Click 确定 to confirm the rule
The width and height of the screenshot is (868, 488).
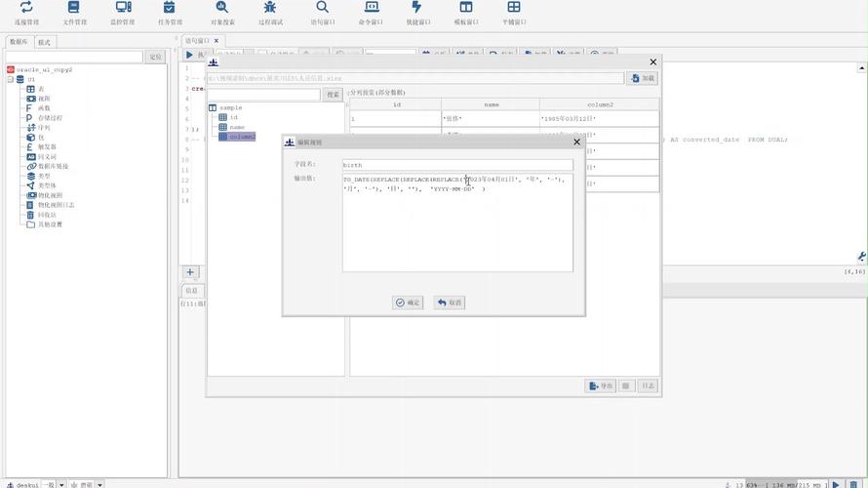tap(408, 303)
